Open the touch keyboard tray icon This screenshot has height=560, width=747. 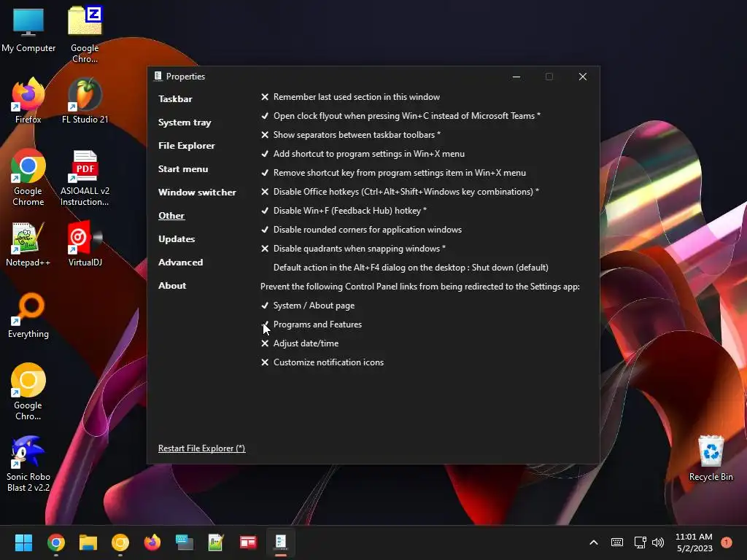tap(617, 542)
